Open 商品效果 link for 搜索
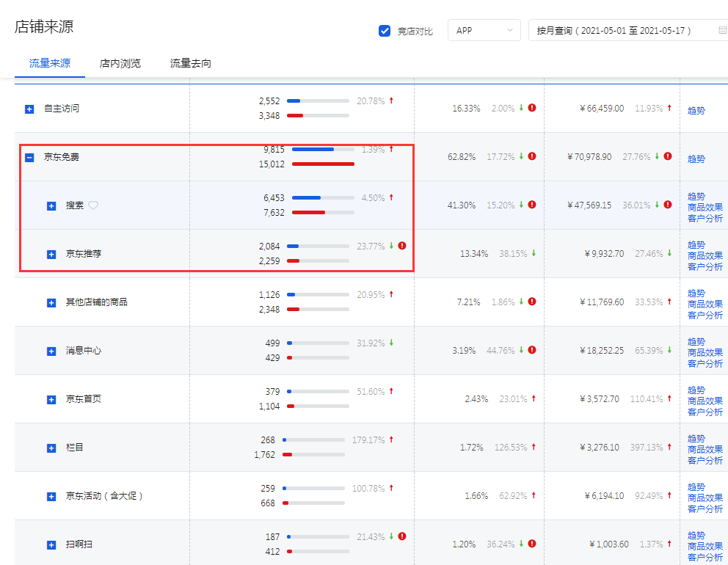Screen dimensions: 728x565 [705, 208]
